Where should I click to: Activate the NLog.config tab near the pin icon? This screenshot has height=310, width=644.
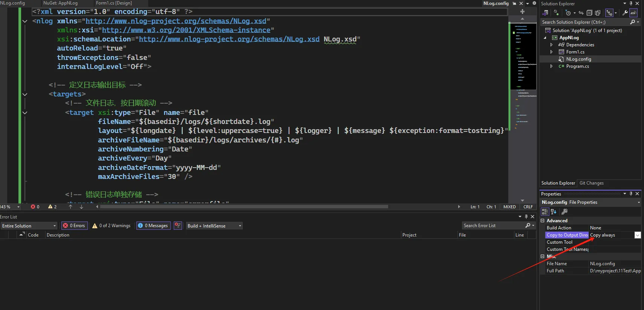(x=496, y=3)
